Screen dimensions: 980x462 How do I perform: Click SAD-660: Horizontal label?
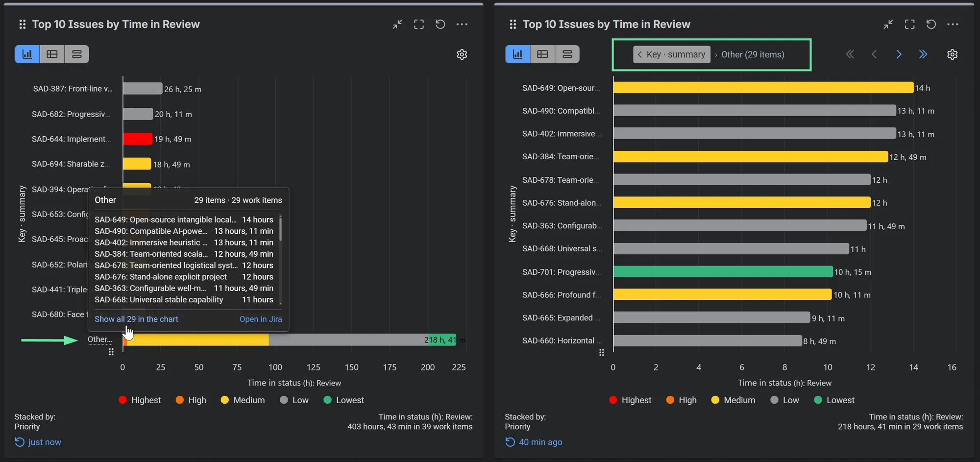click(562, 340)
